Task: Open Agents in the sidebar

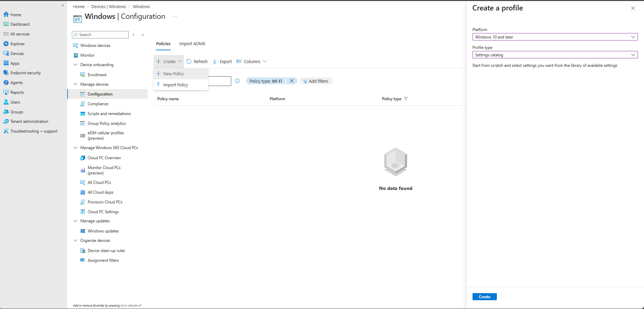Action: [17, 83]
